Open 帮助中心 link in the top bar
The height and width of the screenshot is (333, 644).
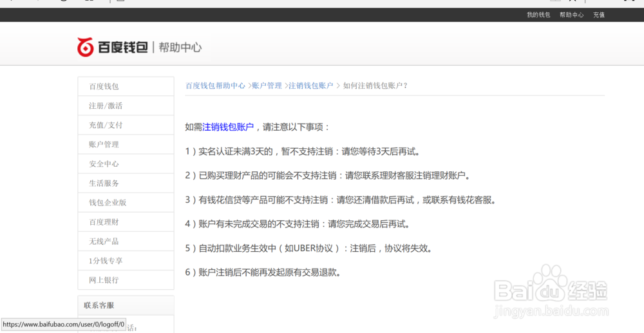[571, 15]
